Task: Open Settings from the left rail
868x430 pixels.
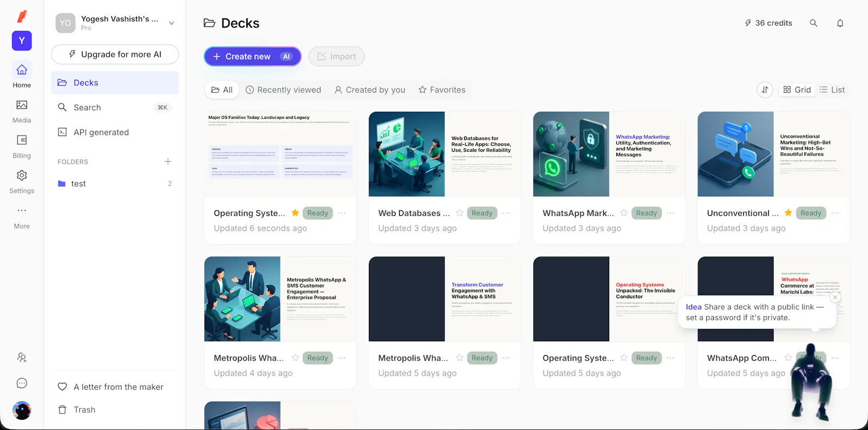Action: click(22, 182)
